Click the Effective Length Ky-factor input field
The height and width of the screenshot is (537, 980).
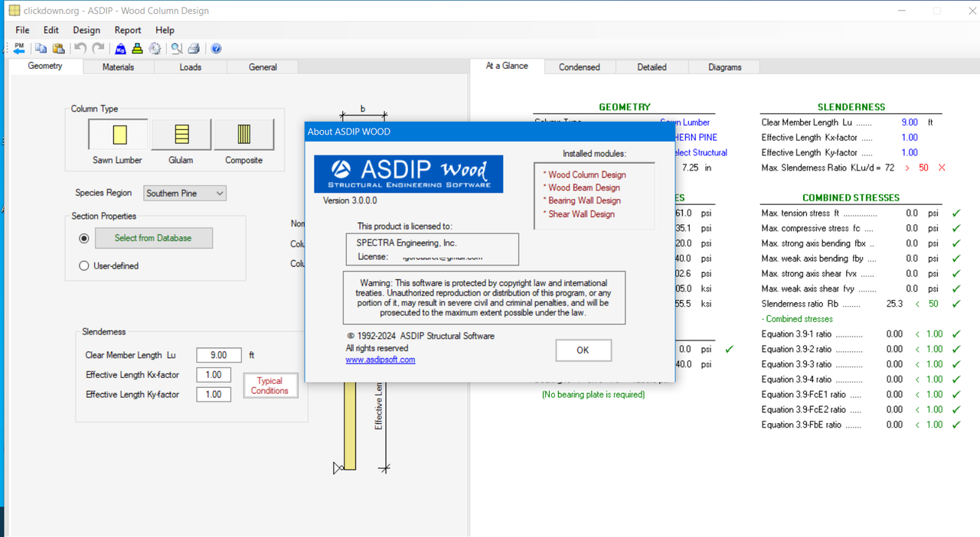pyautogui.click(x=214, y=395)
